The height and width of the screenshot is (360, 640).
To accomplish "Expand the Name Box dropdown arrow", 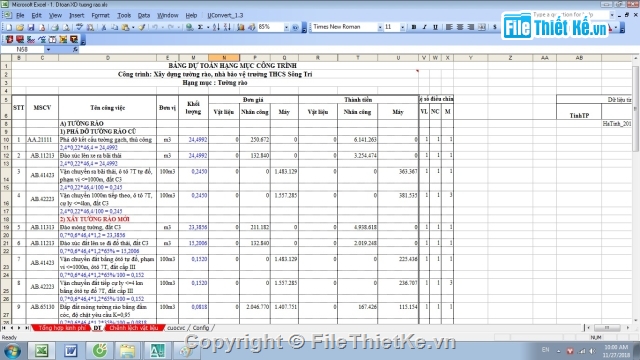I will click(x=48, y=49).
